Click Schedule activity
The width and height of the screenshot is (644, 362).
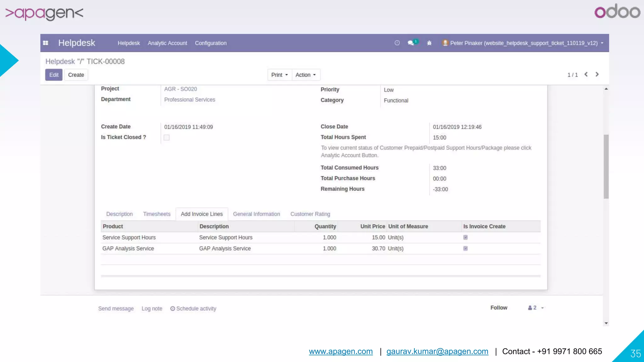(193, 309)
